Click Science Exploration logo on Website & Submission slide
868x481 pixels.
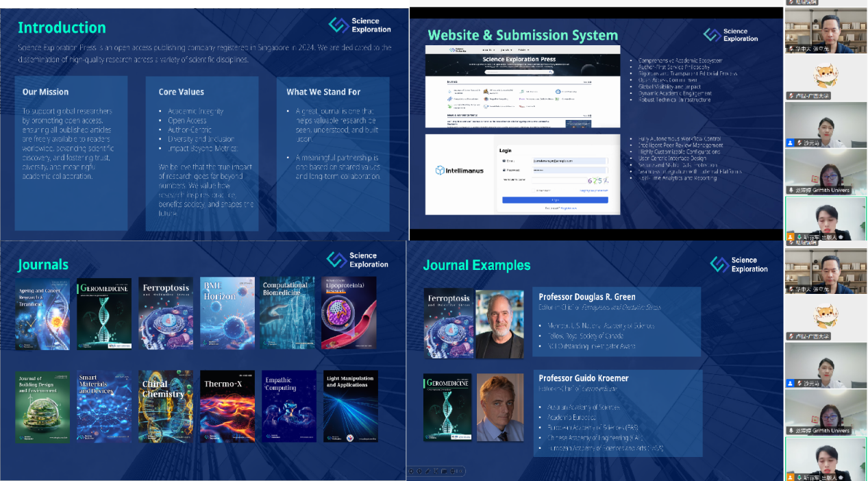[x=730, y=35]
